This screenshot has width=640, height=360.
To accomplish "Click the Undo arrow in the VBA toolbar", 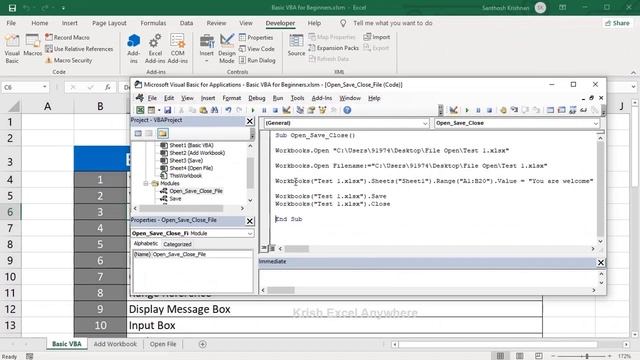I will (x=228, y=110).
